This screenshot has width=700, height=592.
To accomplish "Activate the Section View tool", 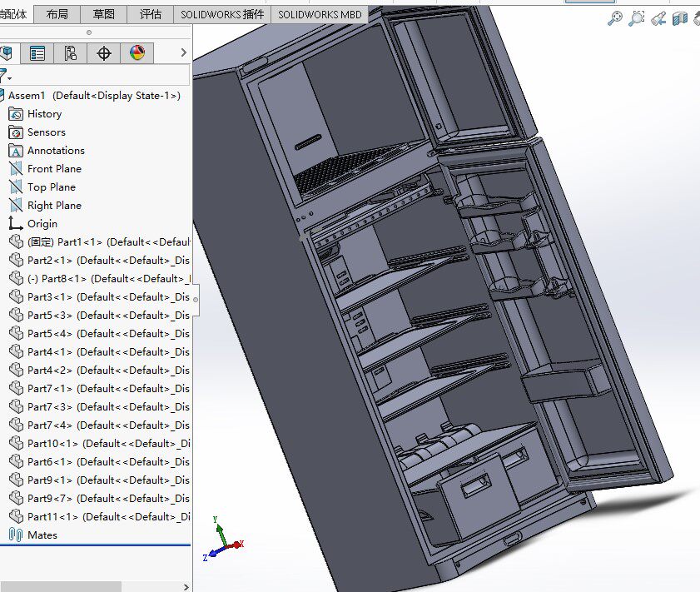I will coord(679,18).
